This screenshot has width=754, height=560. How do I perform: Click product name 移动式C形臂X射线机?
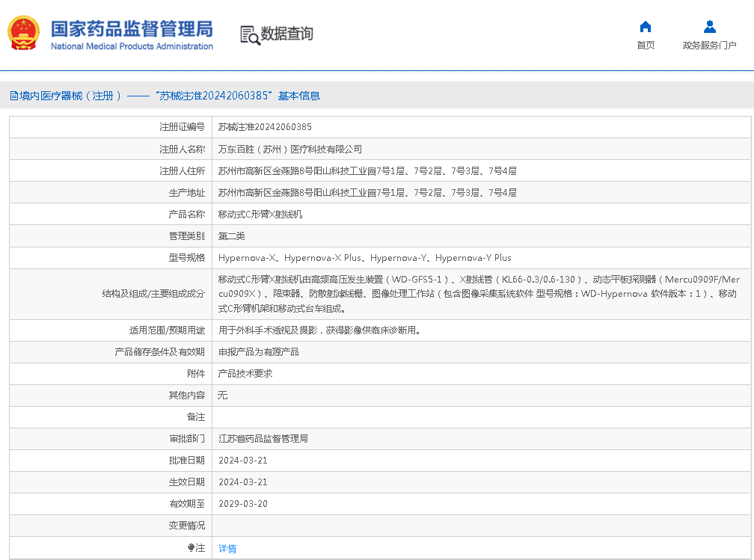coord(260,214)
